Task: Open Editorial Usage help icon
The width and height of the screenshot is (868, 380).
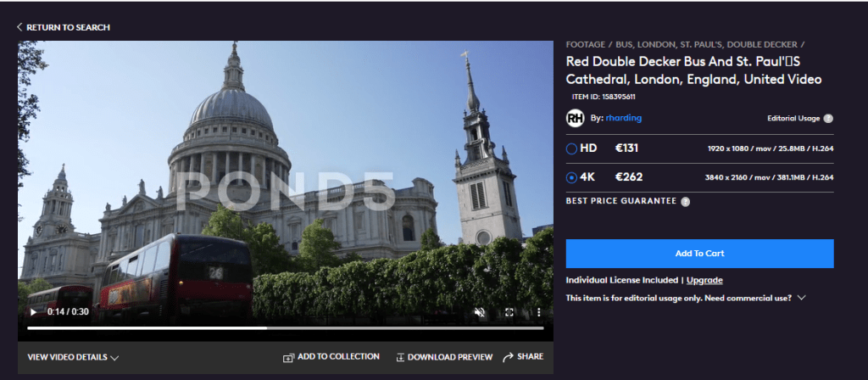Action: pos(828,119)
